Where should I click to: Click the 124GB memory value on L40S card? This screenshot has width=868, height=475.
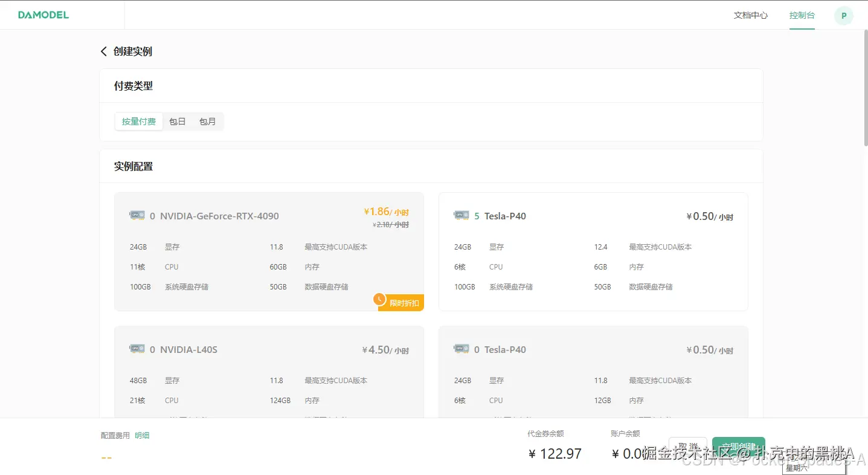pos(280,401)
